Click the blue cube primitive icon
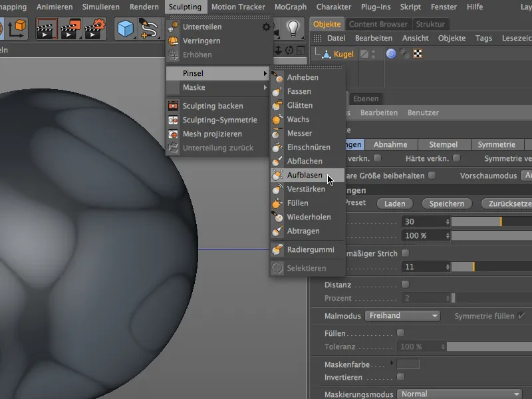This screenshot has width=532, height=399. click(125, 29)
